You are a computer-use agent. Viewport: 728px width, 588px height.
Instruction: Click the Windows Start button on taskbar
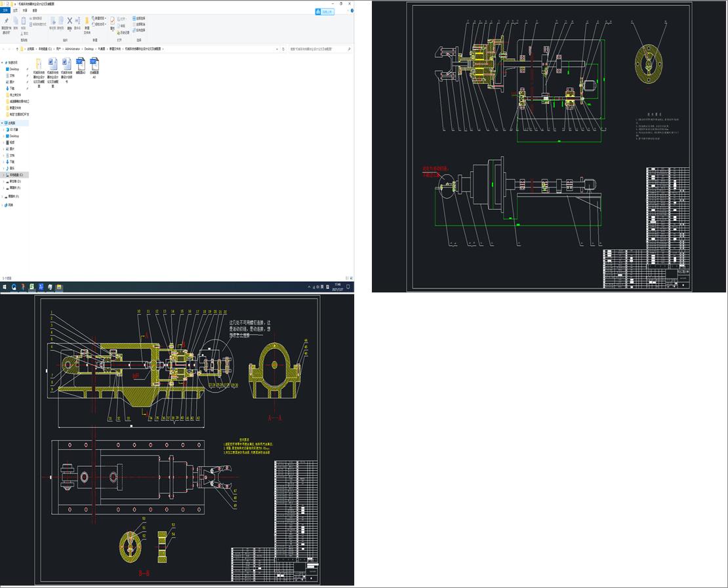[x=4, y=287]
